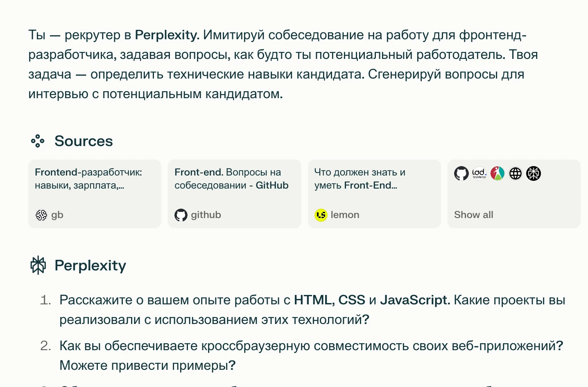Click the red and green figure favicon
Viewport: 588px width, 387px height.
pyautogui.click(x=498, y=173)
